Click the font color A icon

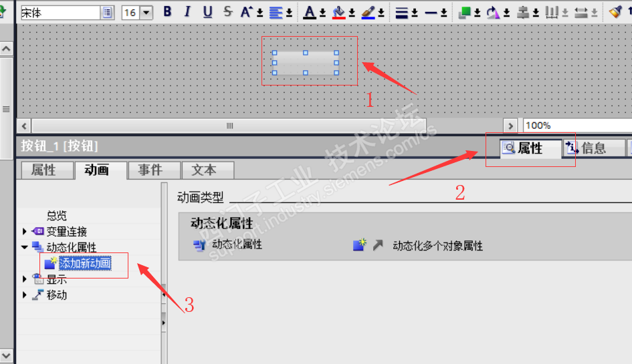(310, 13)
